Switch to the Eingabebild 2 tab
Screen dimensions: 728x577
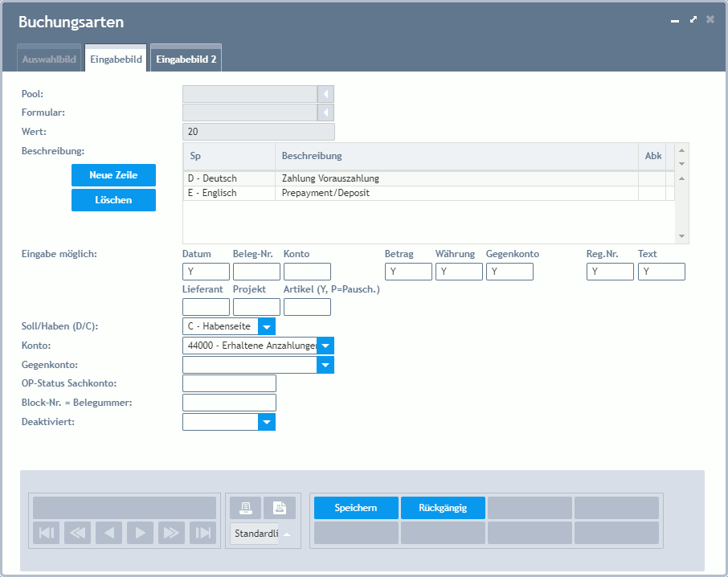click(186, 59)
